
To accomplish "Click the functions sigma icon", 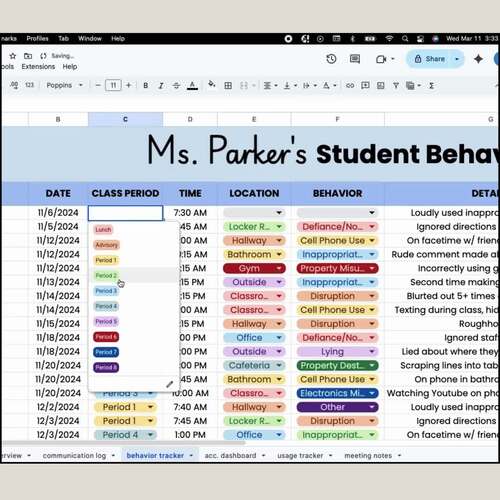I will pos(431,86).
